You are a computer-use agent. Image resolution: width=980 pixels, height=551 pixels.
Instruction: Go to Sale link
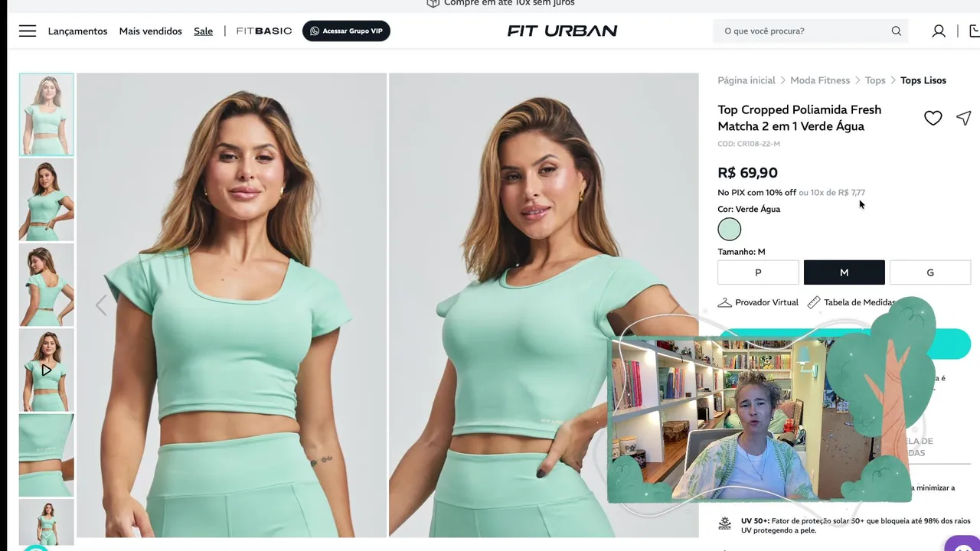pyautogui.click(x=204, y=31)
